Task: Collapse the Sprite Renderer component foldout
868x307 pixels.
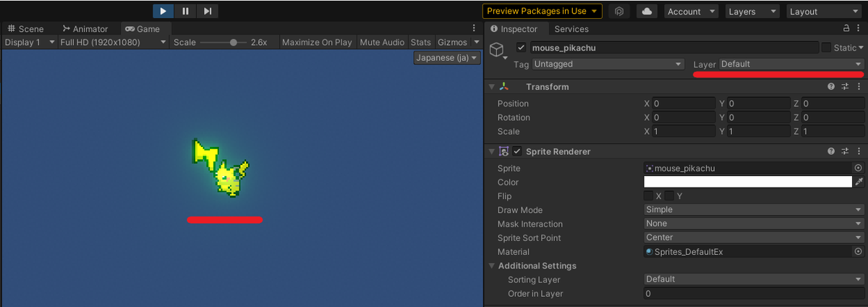Action: (x=491, y=152)
